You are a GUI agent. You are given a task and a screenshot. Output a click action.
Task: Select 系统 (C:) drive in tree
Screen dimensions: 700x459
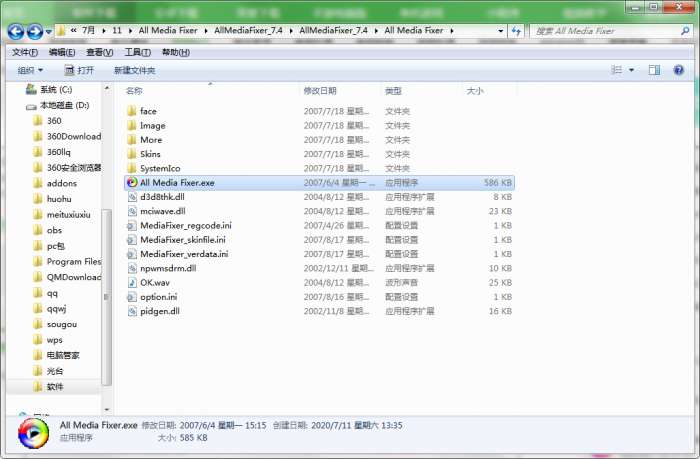pyautogui.click(x=49, y=89)
